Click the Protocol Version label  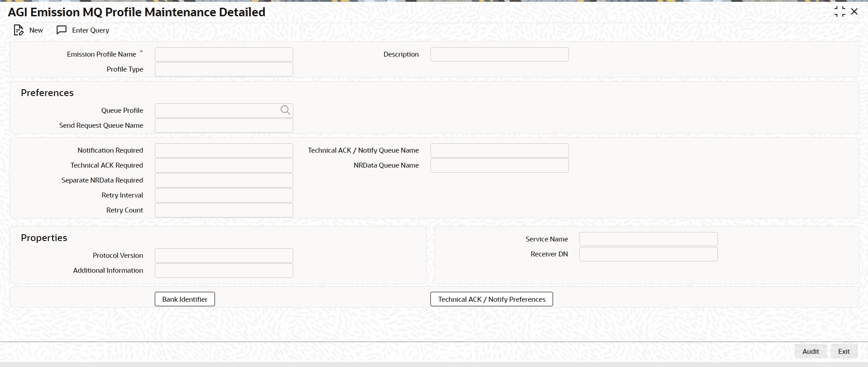pos(118,256)
